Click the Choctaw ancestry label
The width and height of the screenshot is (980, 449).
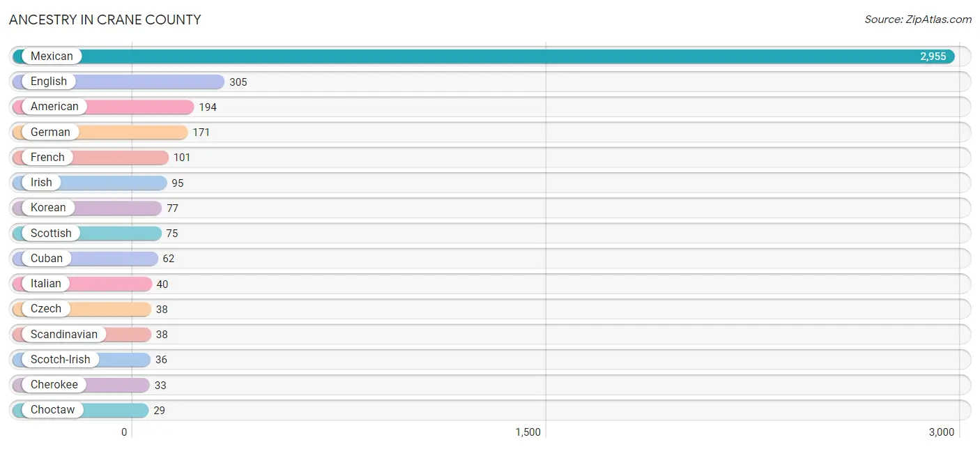pyautogui.click(x=52, y=410)
